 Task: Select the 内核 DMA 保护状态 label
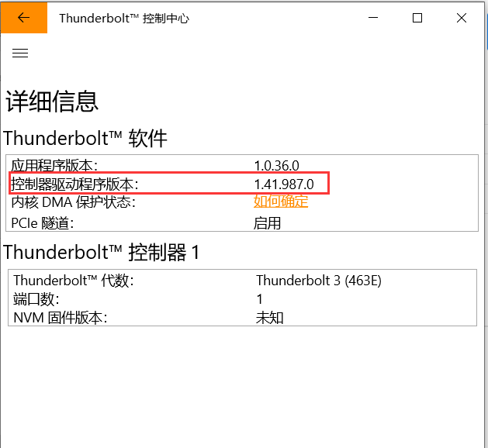pos(74,202)
